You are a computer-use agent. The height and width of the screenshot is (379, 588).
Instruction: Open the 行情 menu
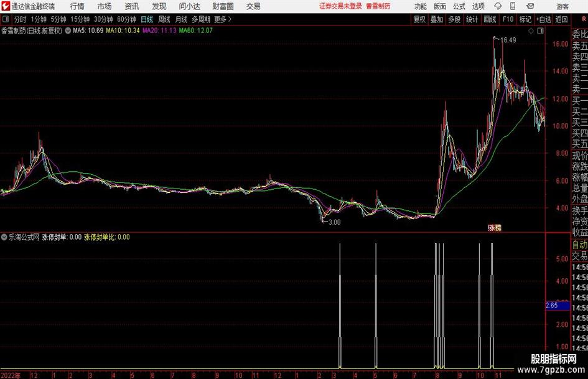77,6
